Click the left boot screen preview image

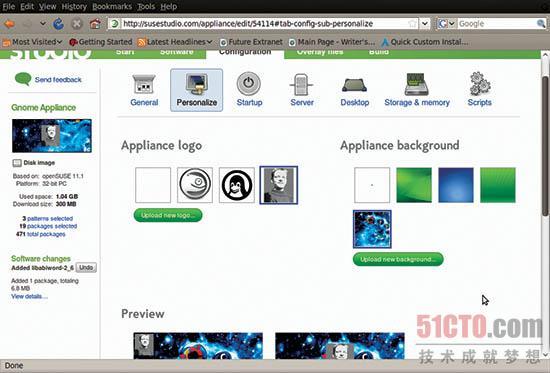pyautogui.click(x=198, y=346)
